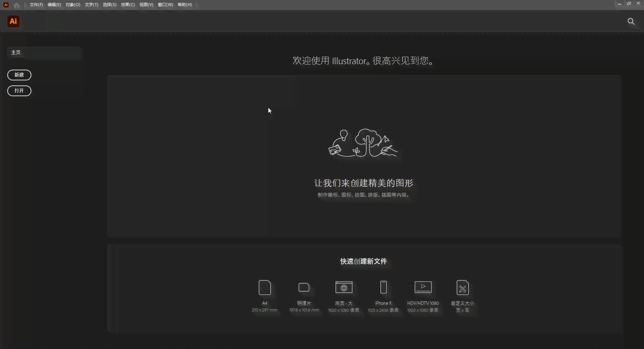Click the Ai logo in the header
The image size is (644, 349).
click(x=13, y=21)
